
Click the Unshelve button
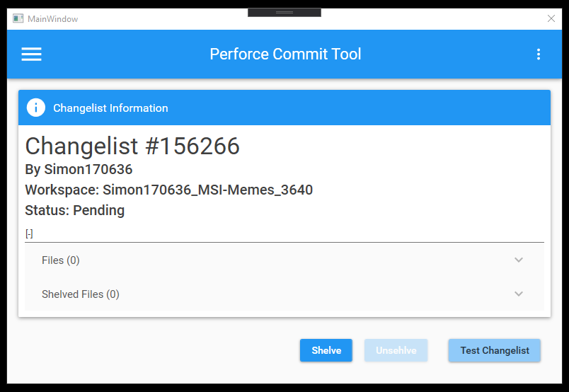tap(396, 350)
